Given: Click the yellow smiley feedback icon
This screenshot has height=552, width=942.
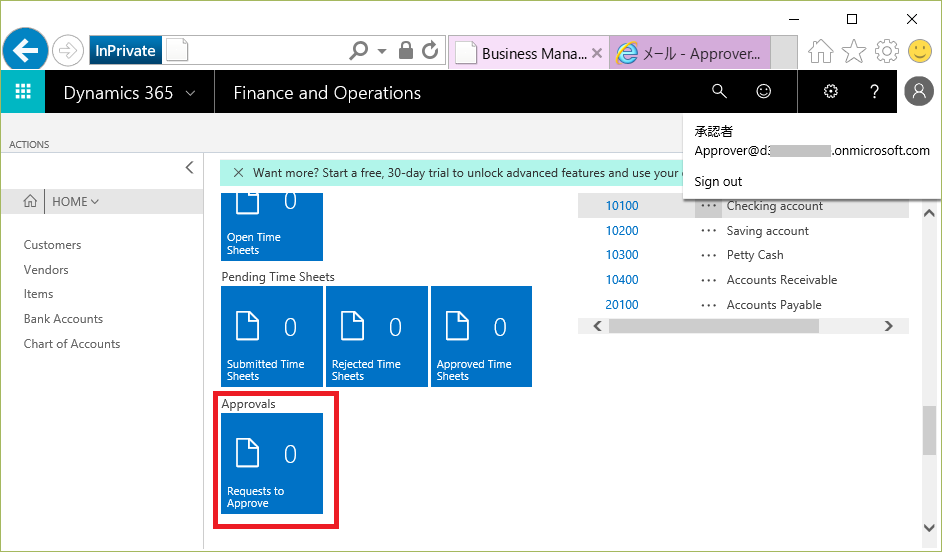Looking at the screenshot, I should click(920, 51).
